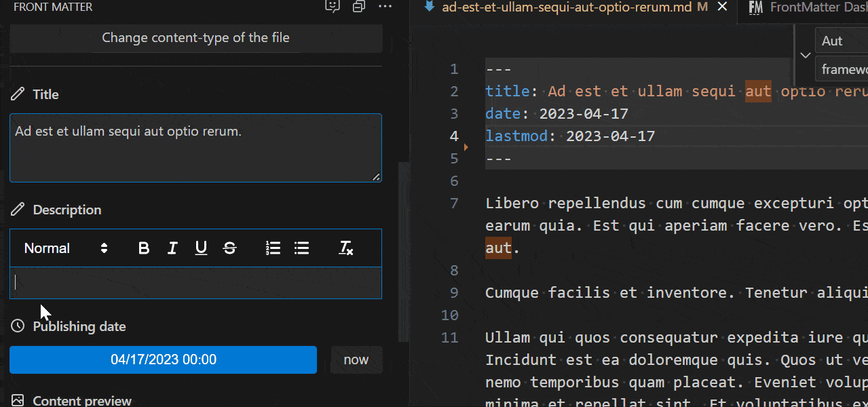Open the panel's more actions ellipsis menu

pos(385,7)
